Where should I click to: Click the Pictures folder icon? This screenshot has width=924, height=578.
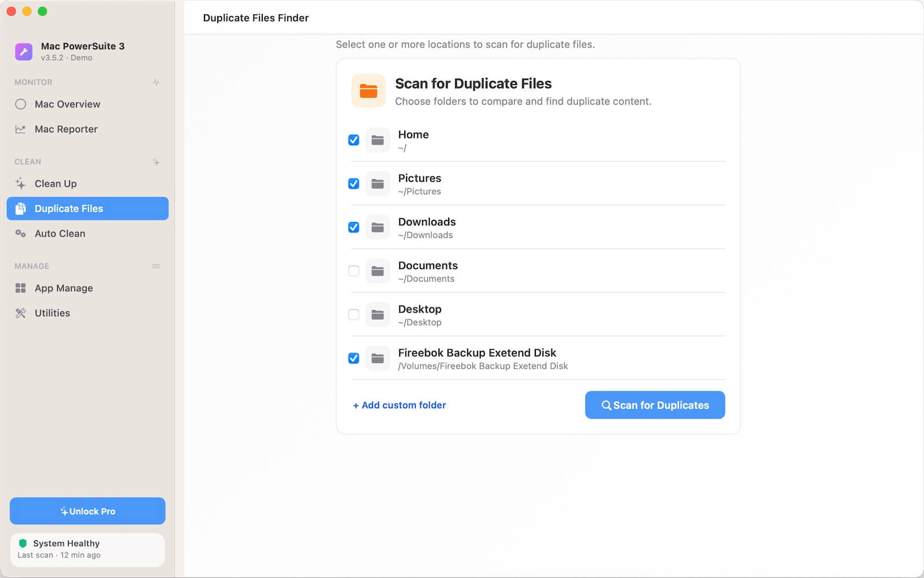[x=378, y=184]
